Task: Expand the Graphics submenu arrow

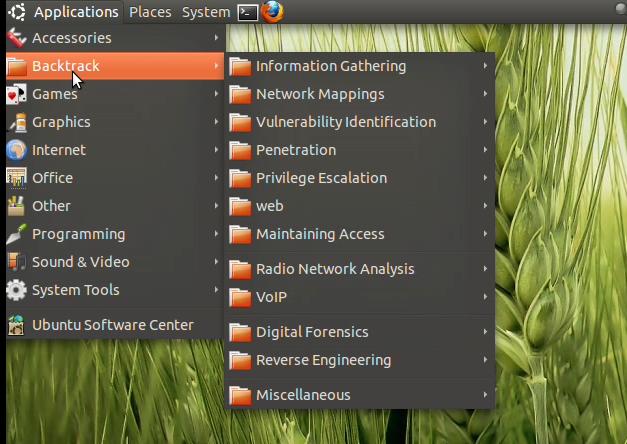Action: point(216,122)
